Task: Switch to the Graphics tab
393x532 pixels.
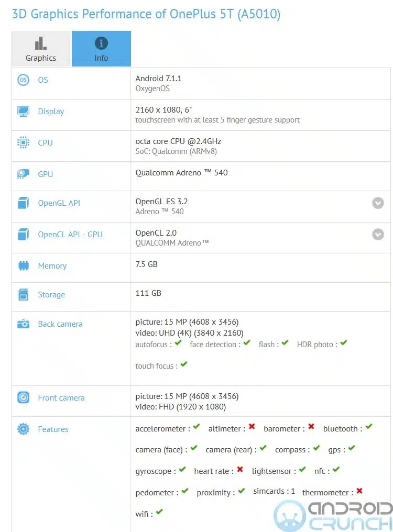Action: (x=41, y=49)
